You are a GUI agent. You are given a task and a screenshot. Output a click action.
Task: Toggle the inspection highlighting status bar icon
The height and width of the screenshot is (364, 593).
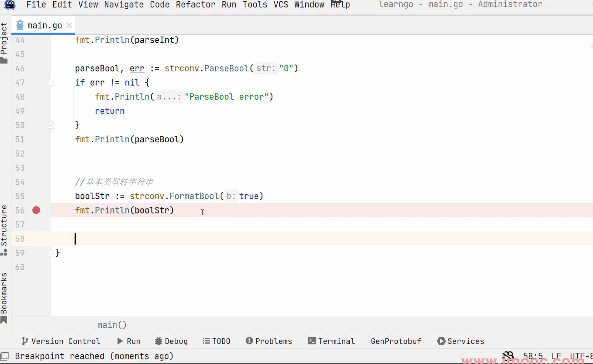click(x=508, y=355)
